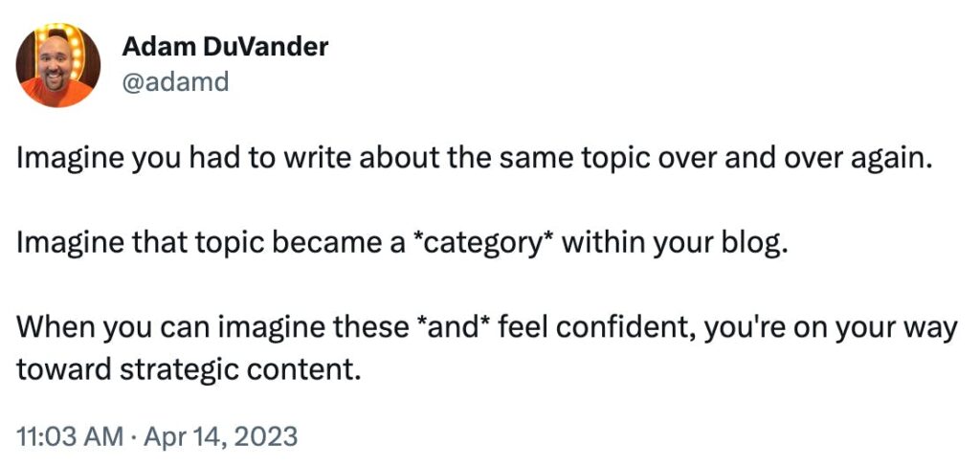
Task: Click the words within your blog
Action: 671,243
